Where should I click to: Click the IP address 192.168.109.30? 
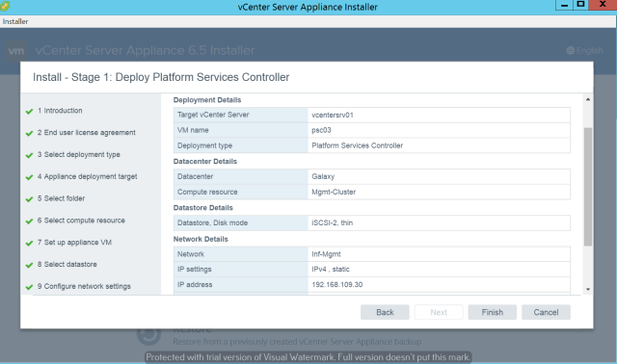(x=337, y=285)
